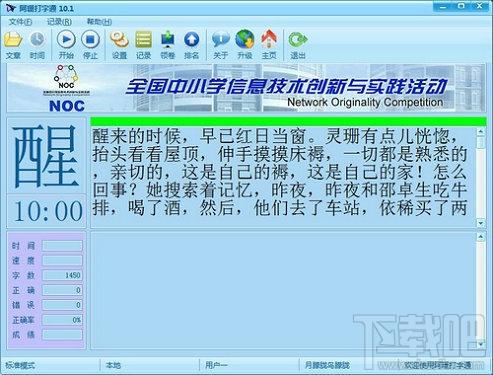This screenshot has height=375, width=493.
Task: Click the 速度 speed field
Action: (62, 260)
